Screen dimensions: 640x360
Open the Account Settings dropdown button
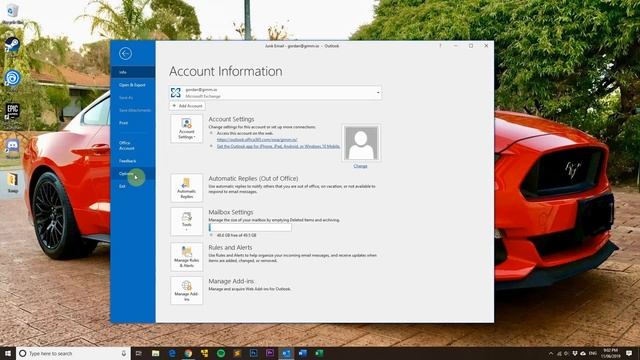187,129
